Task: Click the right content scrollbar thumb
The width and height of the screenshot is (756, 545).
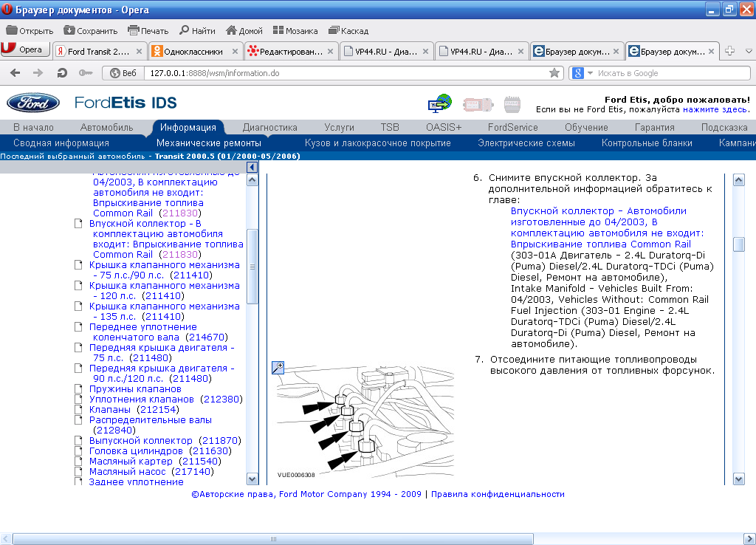Action: pyautogui.click(x=738, y=244)
